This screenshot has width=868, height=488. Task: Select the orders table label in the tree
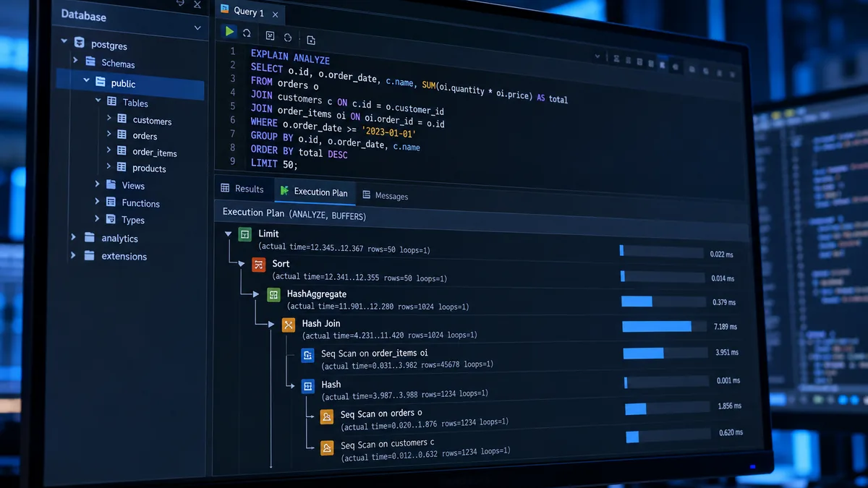point(145,136)
